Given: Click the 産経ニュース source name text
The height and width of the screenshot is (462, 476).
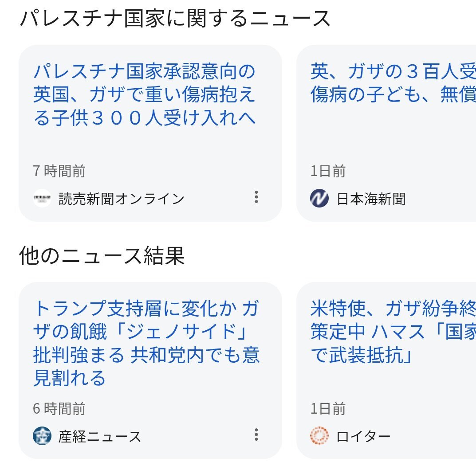Looking at the screenshot, I should click(99, 437).
